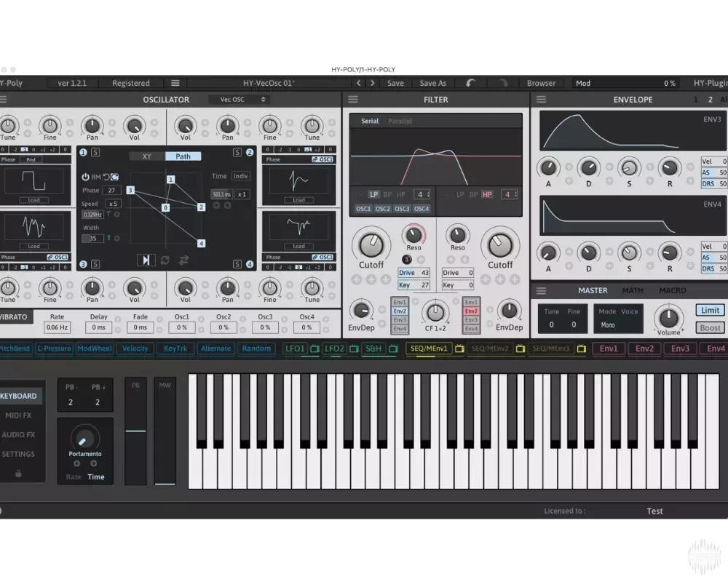Click the modulation slot 3 badge under Reso
Screen dimensions: 728x582
click(407, 260)
